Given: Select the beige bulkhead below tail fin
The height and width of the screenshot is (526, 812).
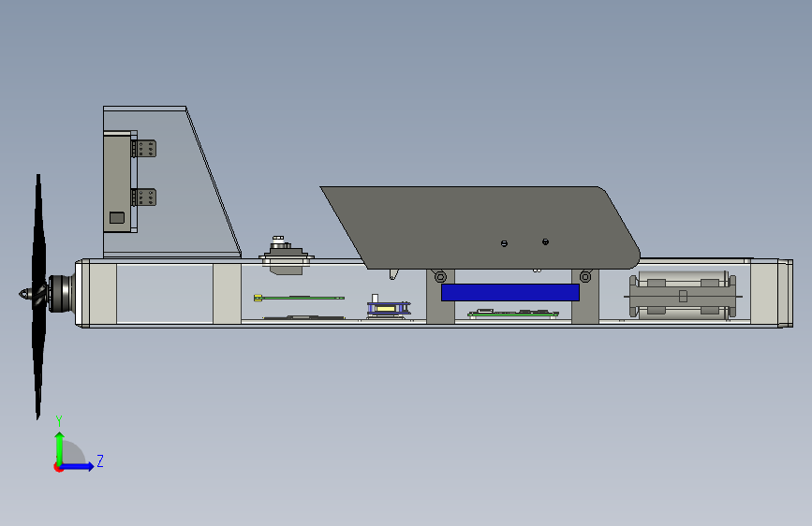Looking at the screenshot, I should pos(227,294).
